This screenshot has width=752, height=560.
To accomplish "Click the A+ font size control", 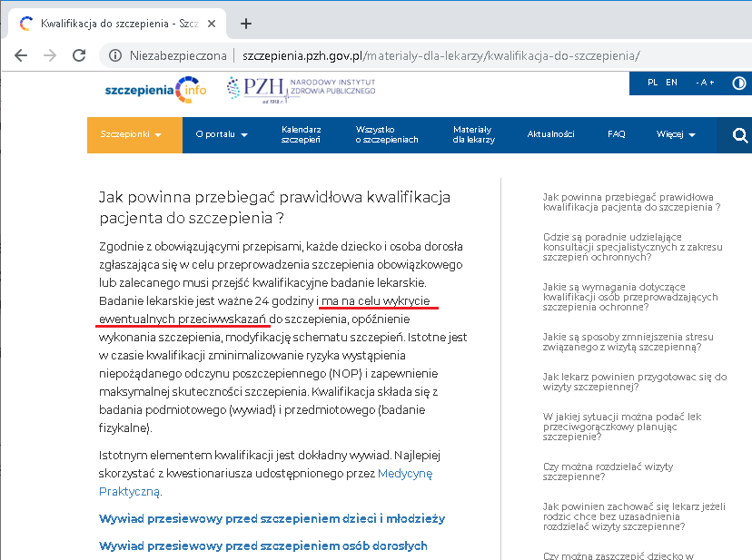I will coord(706,83).
